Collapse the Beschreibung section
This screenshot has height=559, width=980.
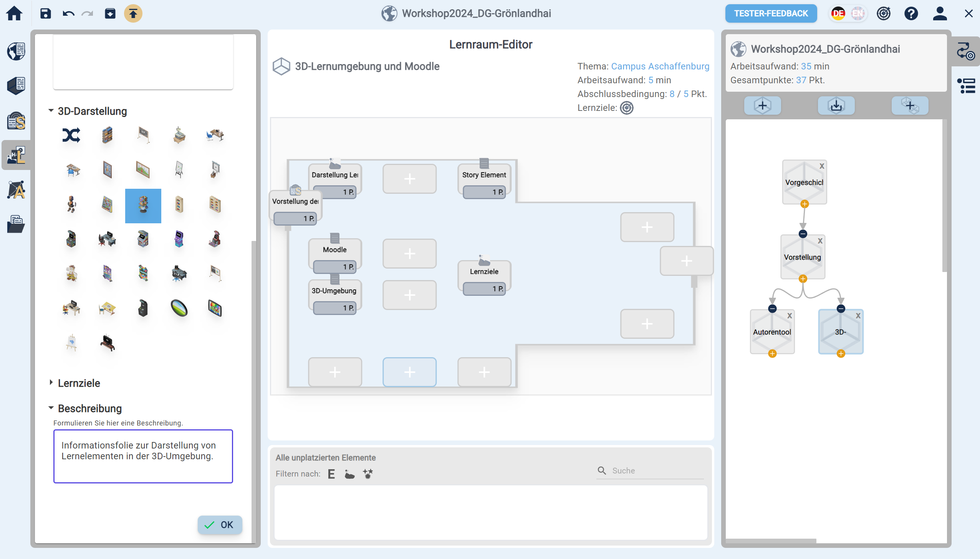51,408
